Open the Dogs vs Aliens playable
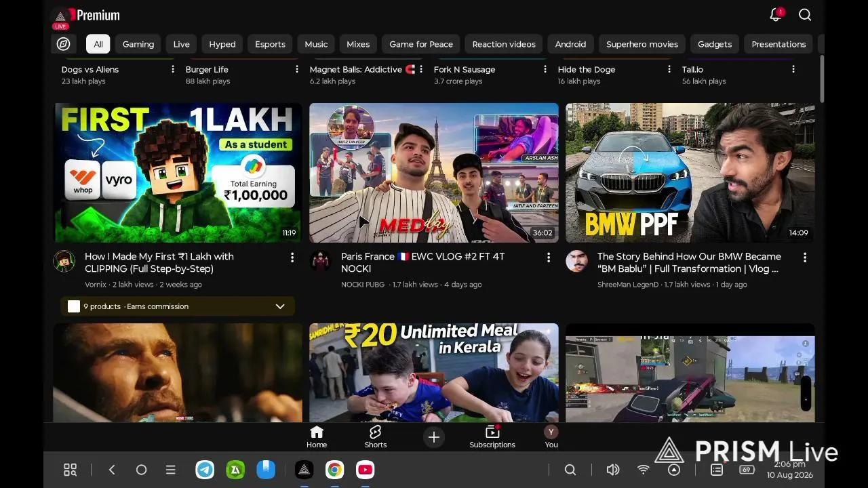This screenshot has width=868, height=488. [x=90, y=69]
